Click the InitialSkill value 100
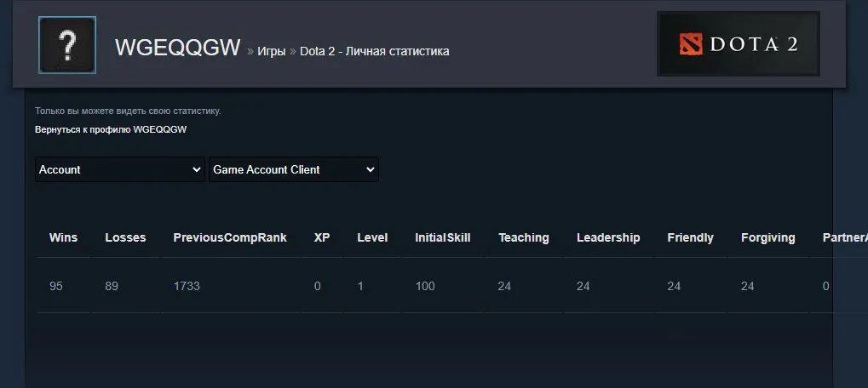 tap(425, 286)
